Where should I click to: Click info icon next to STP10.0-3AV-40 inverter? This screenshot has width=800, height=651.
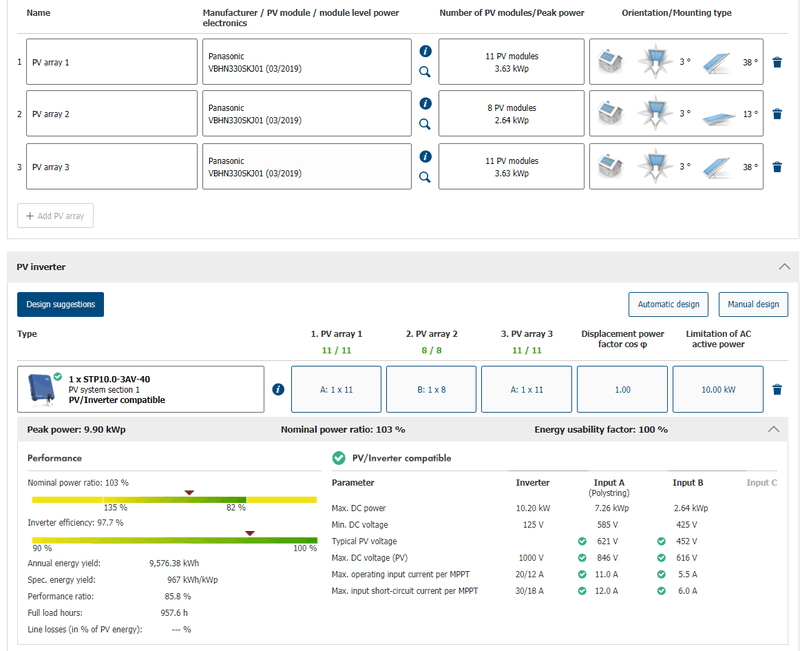coord(278,389)
